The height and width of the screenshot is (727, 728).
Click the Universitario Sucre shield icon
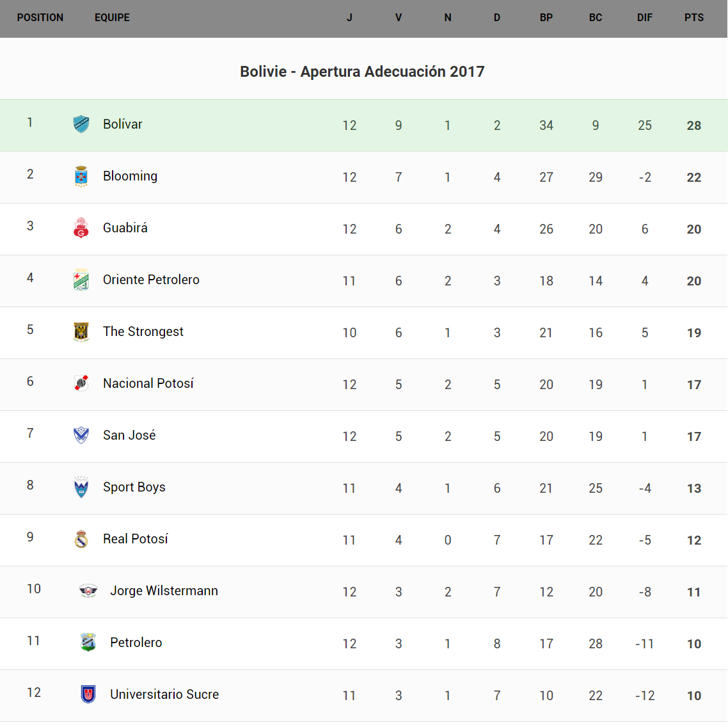click(88, 694)
